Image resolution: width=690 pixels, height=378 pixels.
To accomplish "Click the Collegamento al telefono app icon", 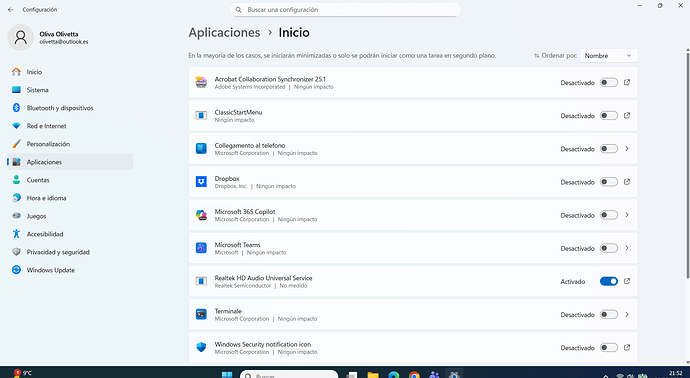I will tap(201, 149).
